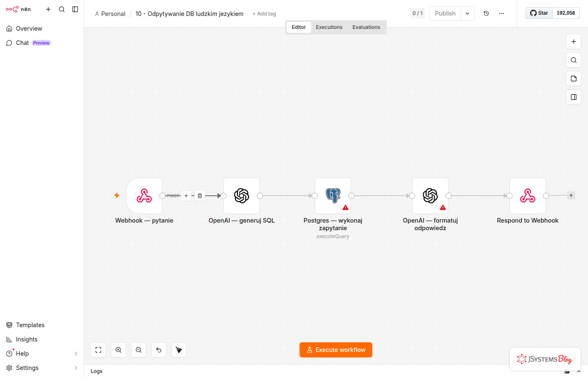Screen dimensions: 588x378
Task: Click the Execute workflow button
Action: point(336,350)
